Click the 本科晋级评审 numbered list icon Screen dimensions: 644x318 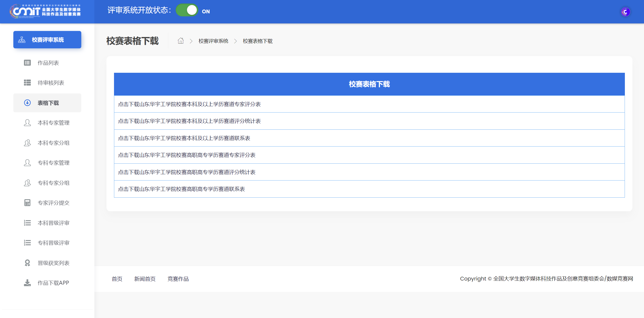tap(27, 223)
